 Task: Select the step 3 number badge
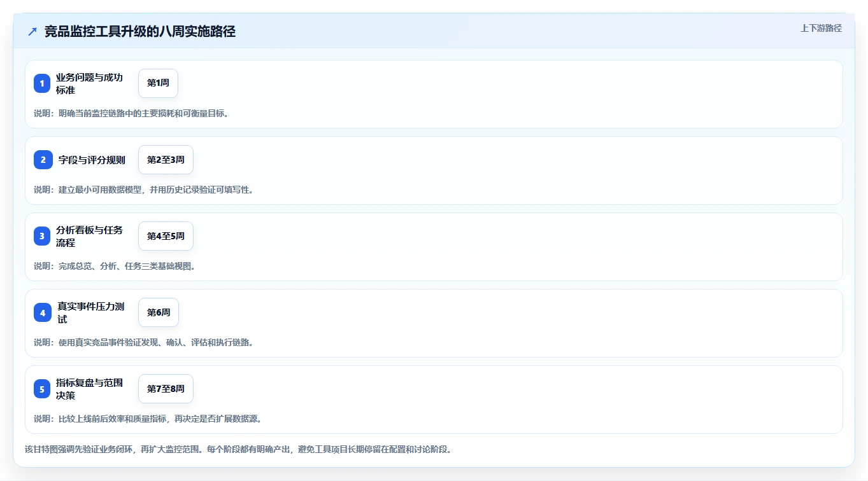42,236
